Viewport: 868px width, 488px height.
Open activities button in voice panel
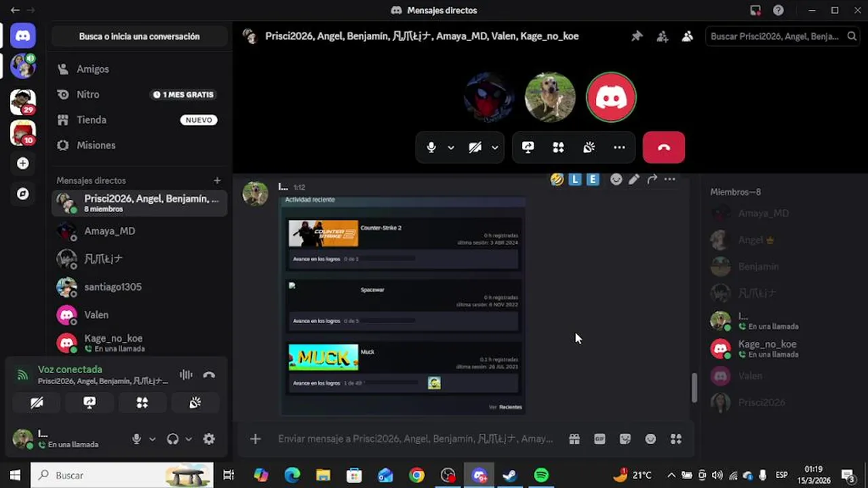(x=142, y=403)
